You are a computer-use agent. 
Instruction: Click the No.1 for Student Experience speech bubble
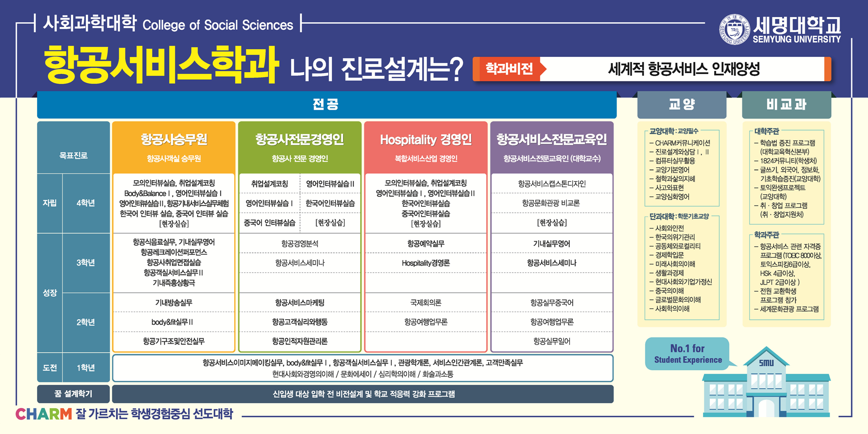(688, 354)
